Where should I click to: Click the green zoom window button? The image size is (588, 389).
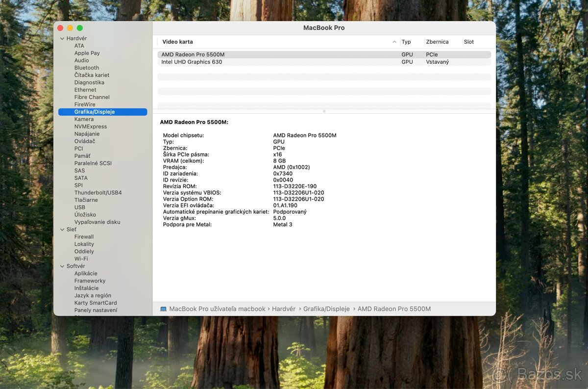[x=80, y=28]
